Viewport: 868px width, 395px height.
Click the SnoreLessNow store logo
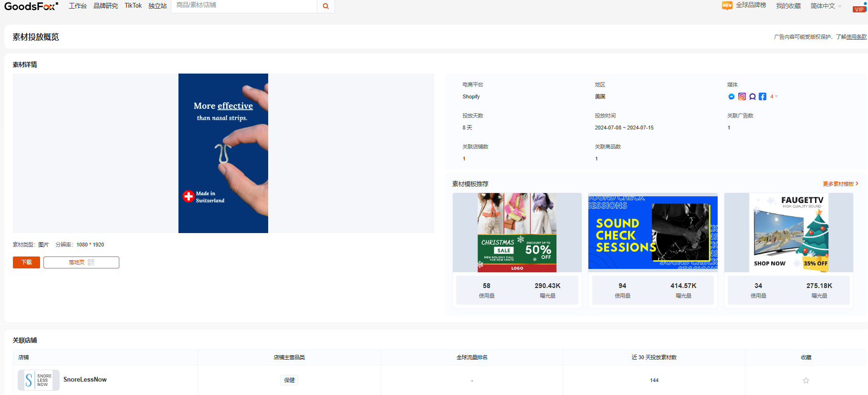39,380
